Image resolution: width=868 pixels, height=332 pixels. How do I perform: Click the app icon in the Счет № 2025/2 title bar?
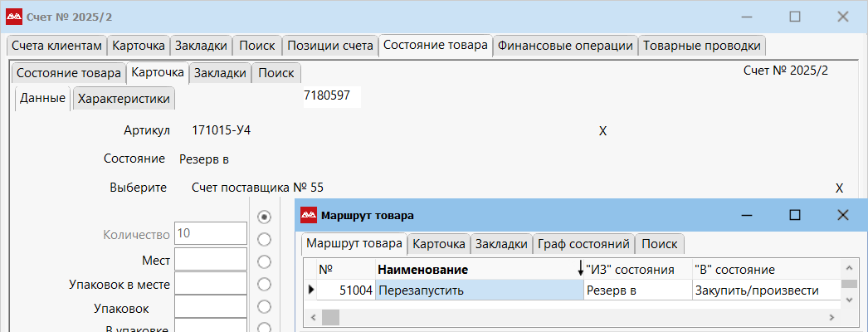click(14, 17)
